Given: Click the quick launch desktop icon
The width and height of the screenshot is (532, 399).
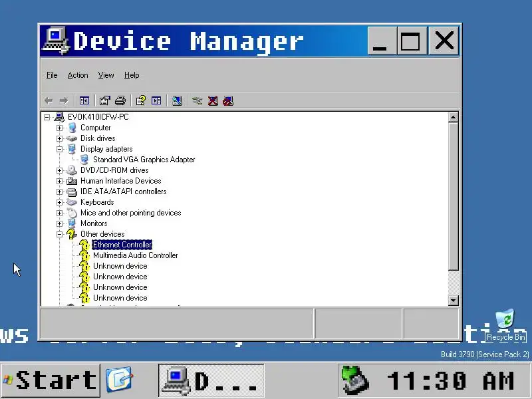Looking at the screenshot, I should tap(119, 379).
